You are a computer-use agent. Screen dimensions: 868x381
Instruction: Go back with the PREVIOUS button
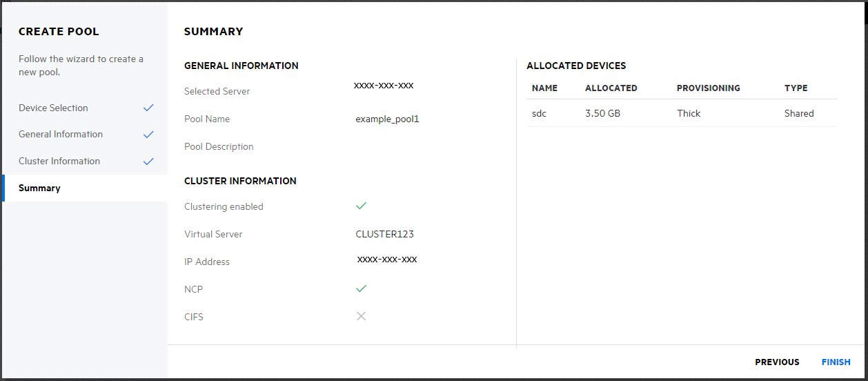pyautogui.click(x=777, y=362)
